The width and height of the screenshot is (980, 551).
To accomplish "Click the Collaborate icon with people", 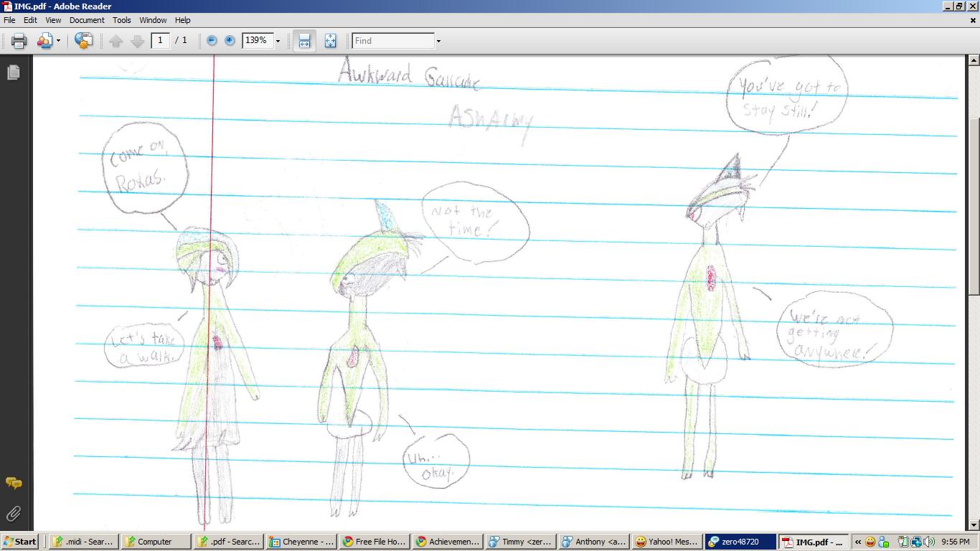I will pos(44,41).
